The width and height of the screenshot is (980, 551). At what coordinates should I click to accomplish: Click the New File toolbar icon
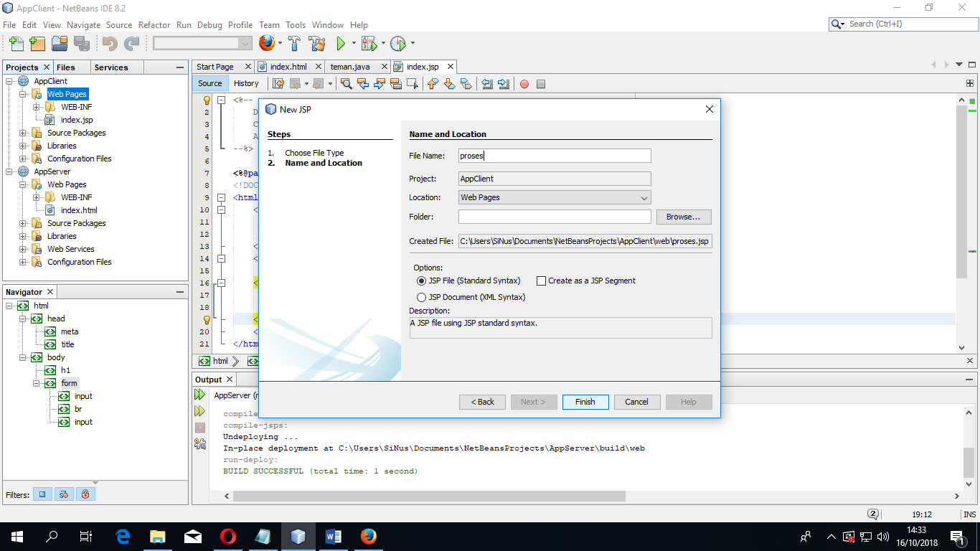pyautogui.click(x=16, y=44)
